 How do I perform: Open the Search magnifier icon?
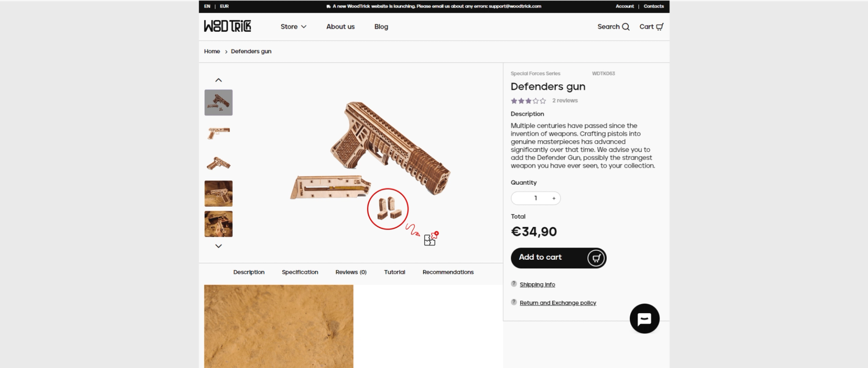tap(626, 27)
